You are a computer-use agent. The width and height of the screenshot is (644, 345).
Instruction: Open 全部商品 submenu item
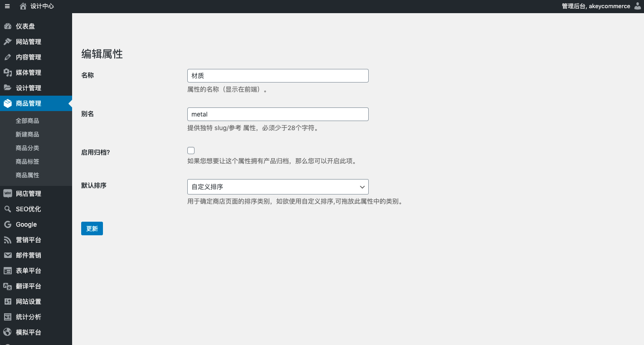coord(27,121)
